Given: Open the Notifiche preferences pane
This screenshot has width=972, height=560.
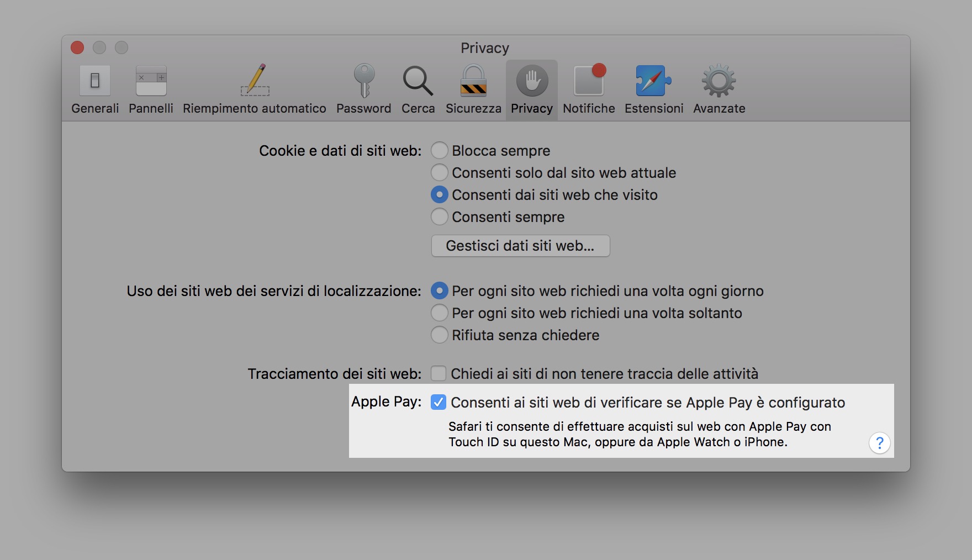Looking at the screenshot, I should (x=589, y=90).
